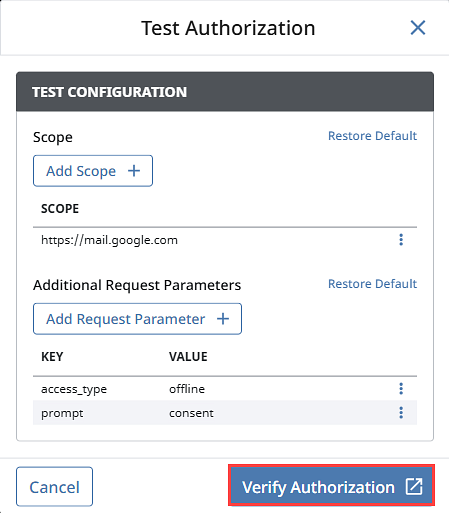This screenshot has height=513, width=449.
Task: Select the consent value cell
Action: [191, 413]
